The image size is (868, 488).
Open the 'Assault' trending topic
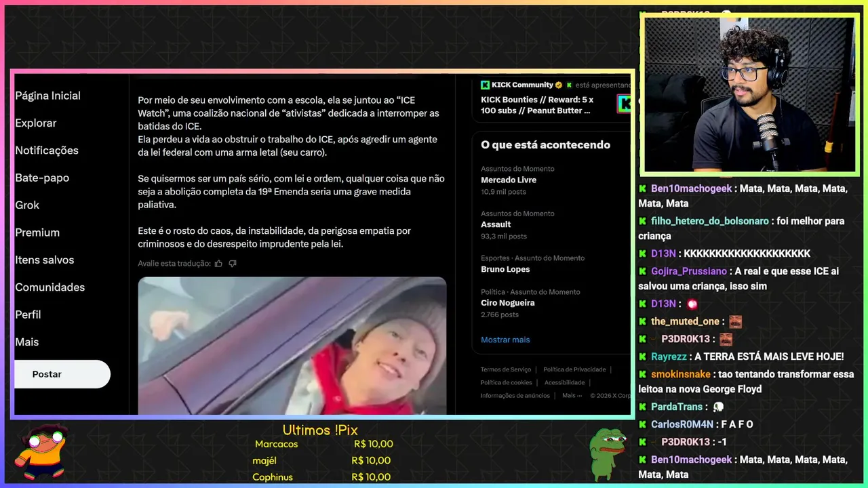pos(496,224)
